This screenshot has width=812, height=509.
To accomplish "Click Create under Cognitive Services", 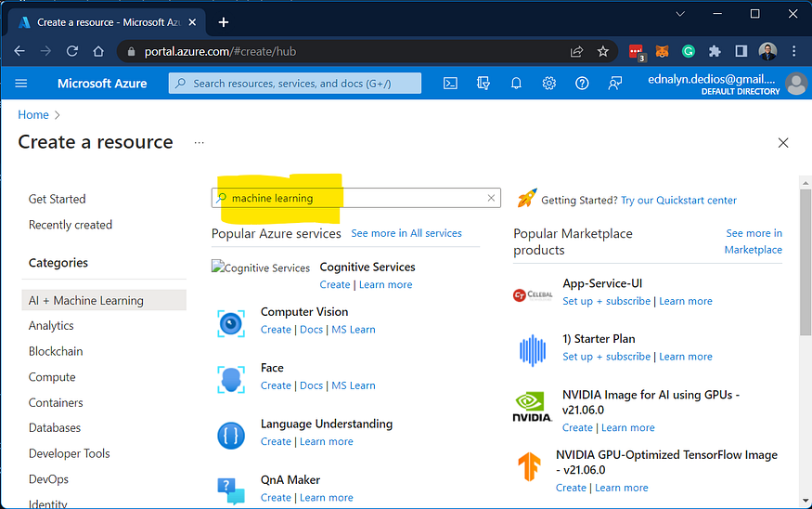I will 334,284.
